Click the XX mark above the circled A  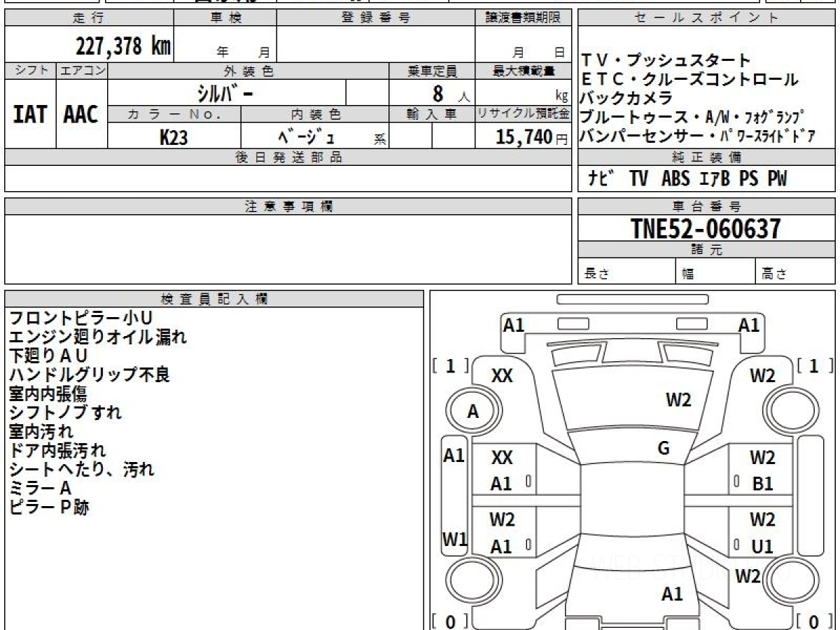click(x=501, y=376)
